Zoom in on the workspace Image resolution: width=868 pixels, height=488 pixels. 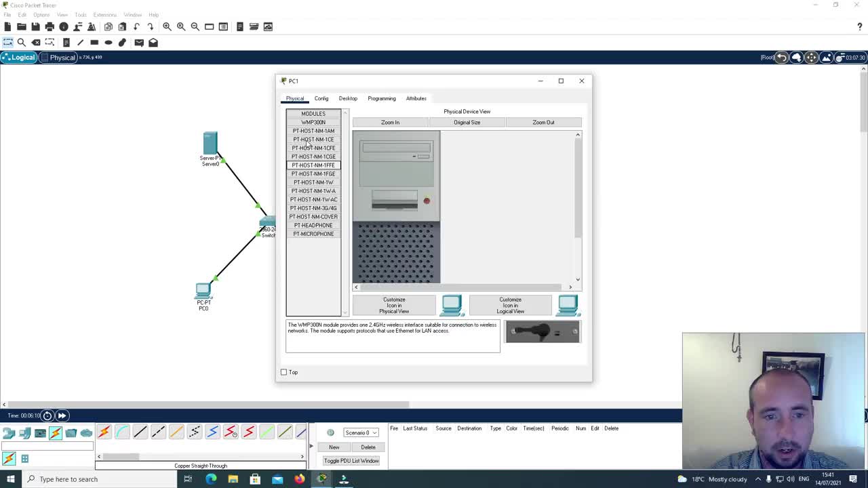(167, 26)
